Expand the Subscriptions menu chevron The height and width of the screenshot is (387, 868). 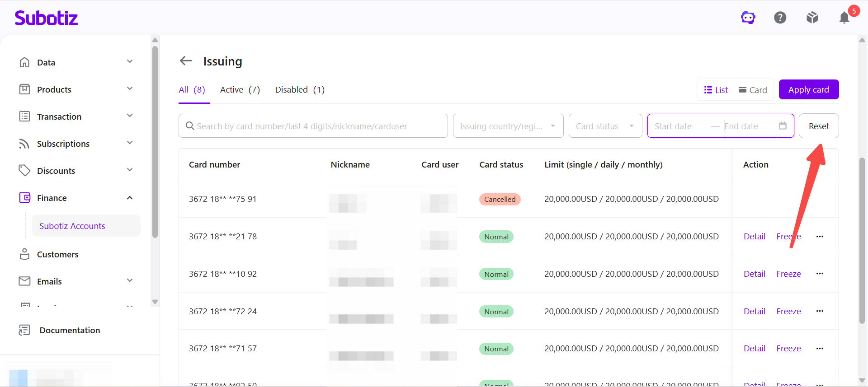(130, 143)
